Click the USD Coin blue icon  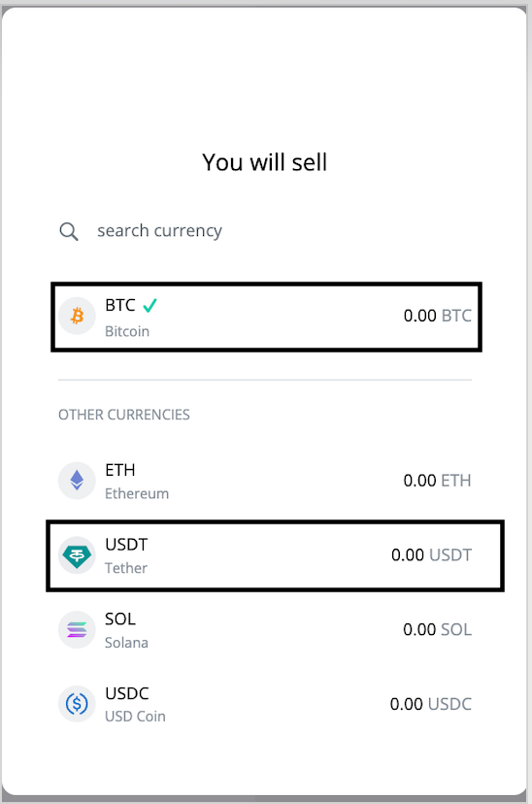click(77, 704)
